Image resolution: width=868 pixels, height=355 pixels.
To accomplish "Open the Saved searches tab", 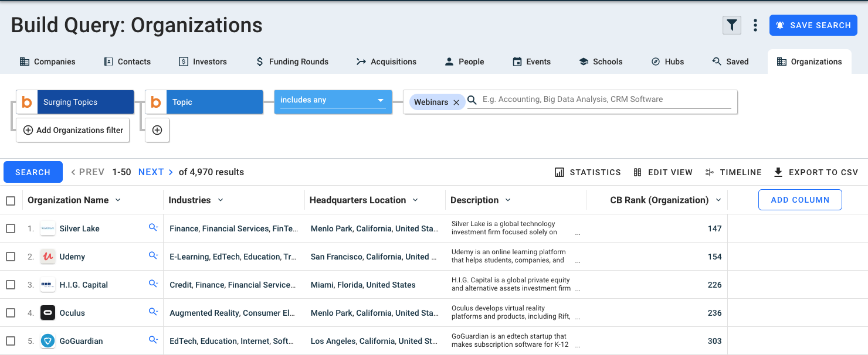I will click(x=730, y=62).
